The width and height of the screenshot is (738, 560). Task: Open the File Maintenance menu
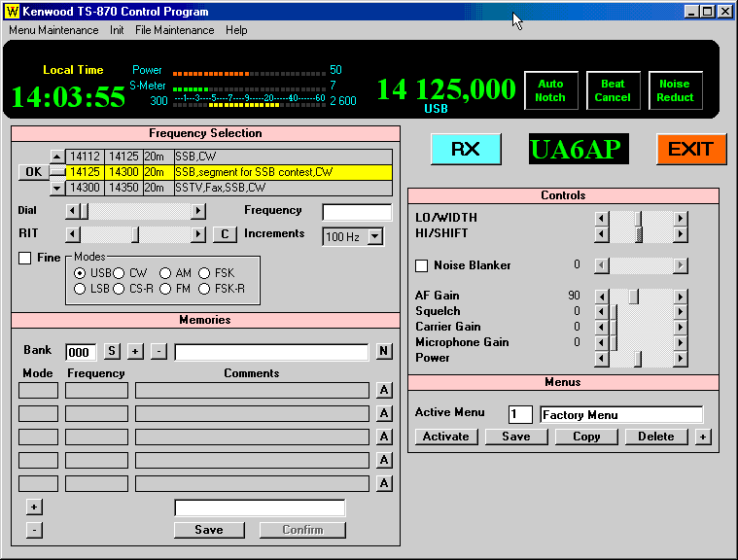(175, 30)
